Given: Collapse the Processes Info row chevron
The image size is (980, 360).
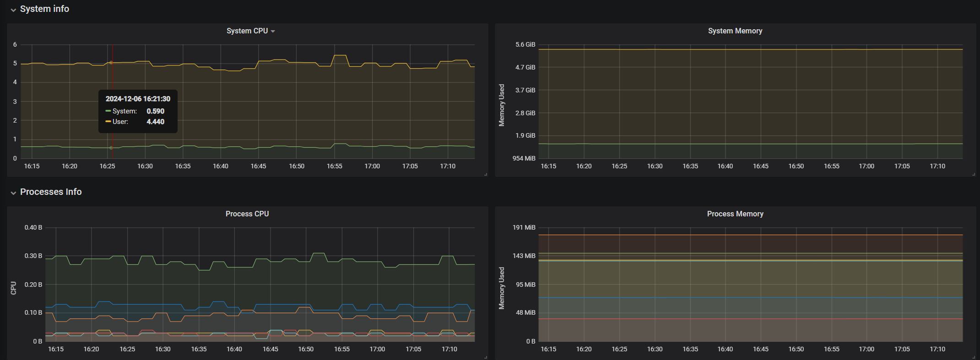Looking at the screenshot, I should [x=13, y=193].
